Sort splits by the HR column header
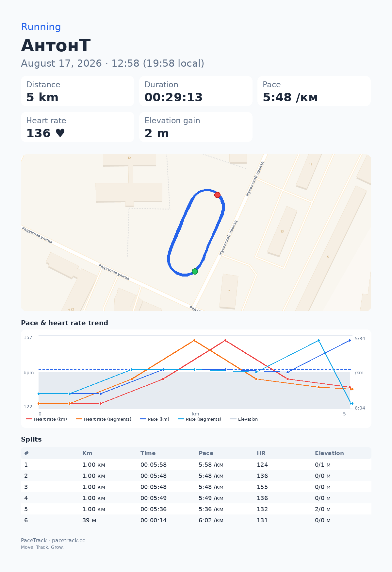392x572 pixels. point(261,453)
